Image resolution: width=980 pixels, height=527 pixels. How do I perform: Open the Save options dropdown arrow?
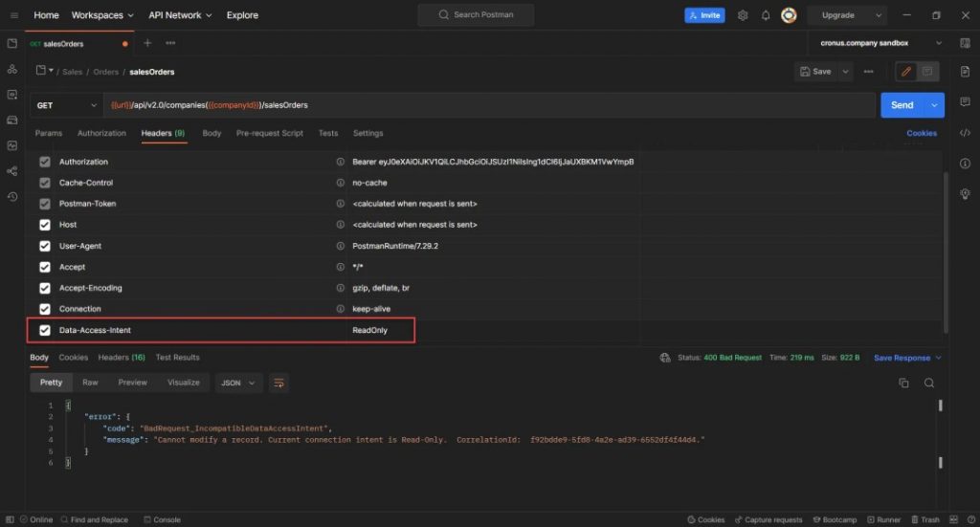tap(845, 72)
